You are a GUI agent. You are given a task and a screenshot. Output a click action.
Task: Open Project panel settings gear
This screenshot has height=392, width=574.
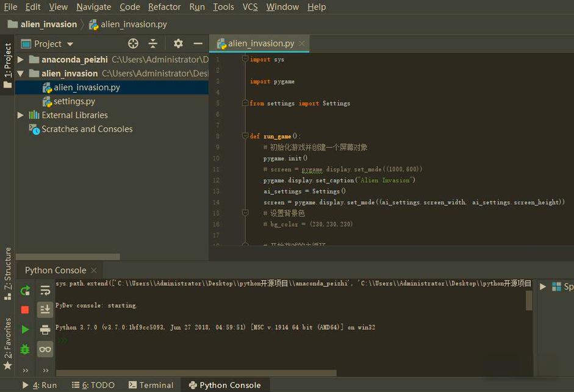[x=177, y=43]
